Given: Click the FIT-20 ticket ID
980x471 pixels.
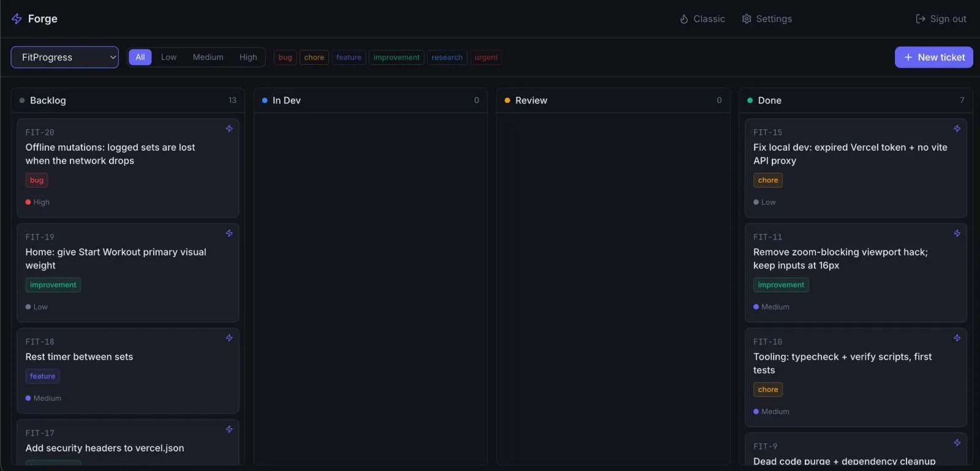Looking at the screenshot, I should [40, 132].
